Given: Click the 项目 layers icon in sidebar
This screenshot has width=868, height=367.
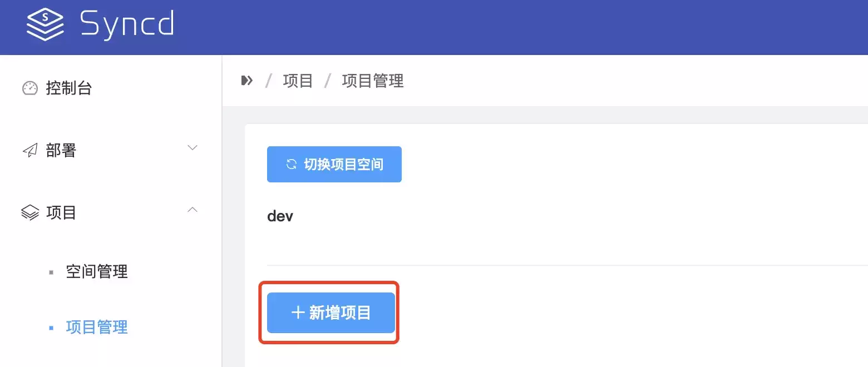Looking at the screenshot, I should [29, 212].
